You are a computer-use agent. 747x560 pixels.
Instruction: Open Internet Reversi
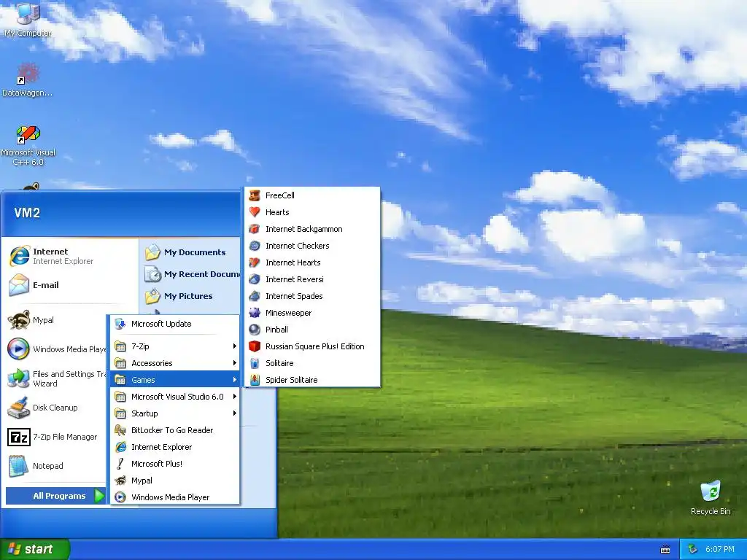pyautogui.click(x=312, y=279)
